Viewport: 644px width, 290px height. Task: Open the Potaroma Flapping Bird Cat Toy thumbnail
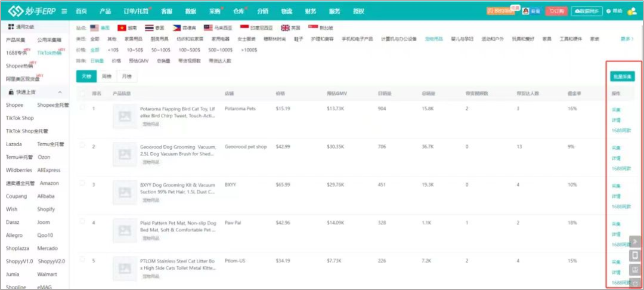pyautogui.click(x=125, y=116)
